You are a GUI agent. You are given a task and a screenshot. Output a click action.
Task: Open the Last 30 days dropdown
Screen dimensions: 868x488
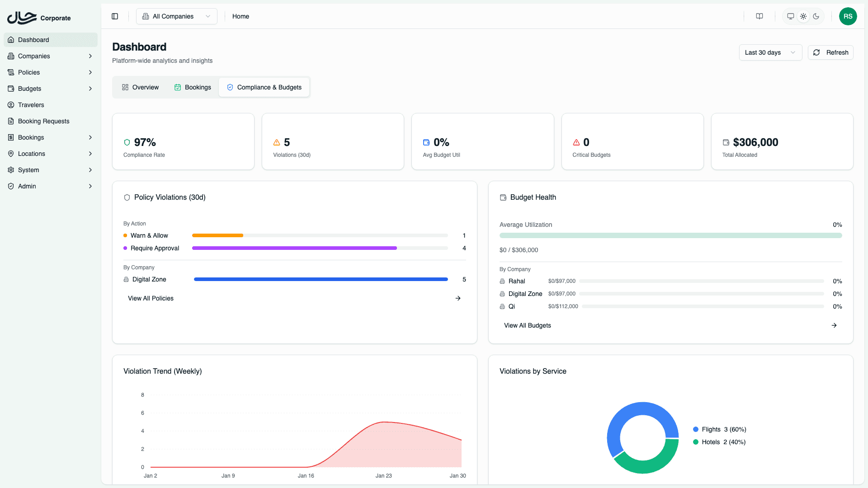pyautogui.click(x=770, y=52)
